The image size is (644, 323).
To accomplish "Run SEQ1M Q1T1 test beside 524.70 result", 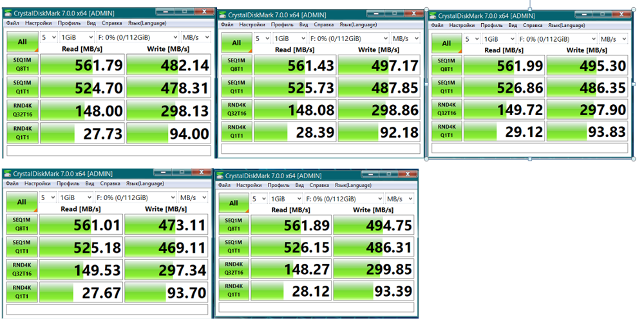I will (23, 87).
